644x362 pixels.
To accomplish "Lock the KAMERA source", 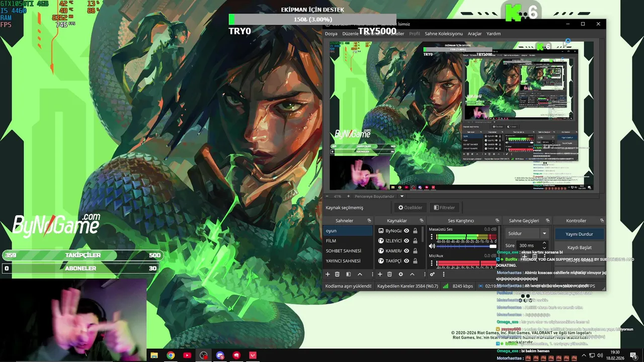I will tap(415, 251).
